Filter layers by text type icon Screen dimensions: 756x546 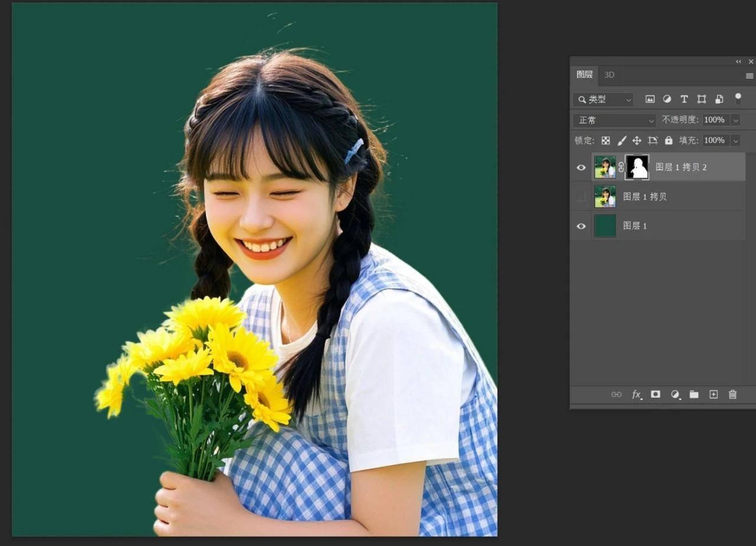coord(684,99)
